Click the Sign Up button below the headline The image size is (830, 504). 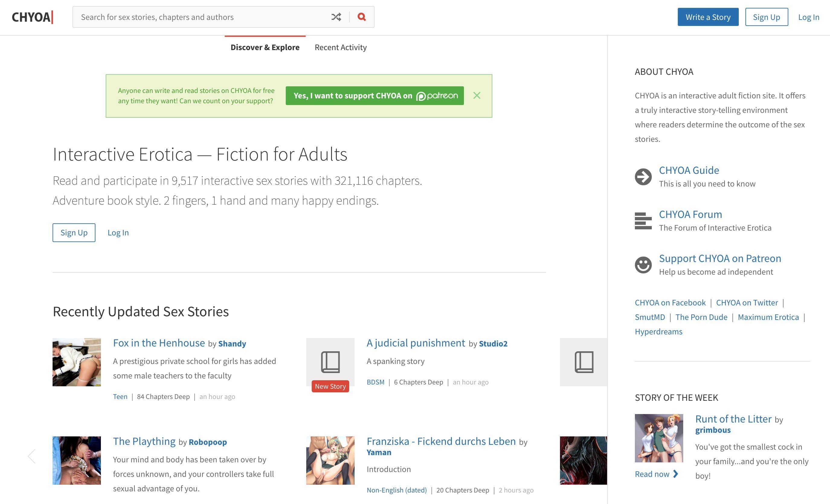[74, 233]
